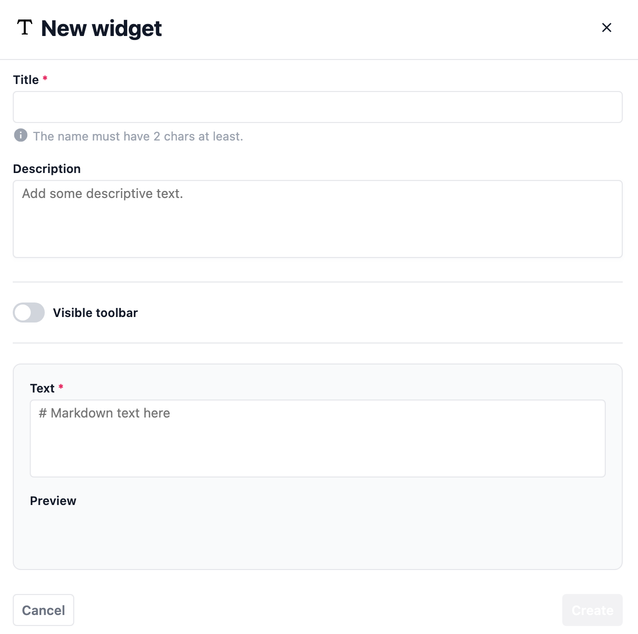The width and height of the screenshot is (638, 634).
Task: Click the red asterisk next to Title
Action: coord(45,79)
